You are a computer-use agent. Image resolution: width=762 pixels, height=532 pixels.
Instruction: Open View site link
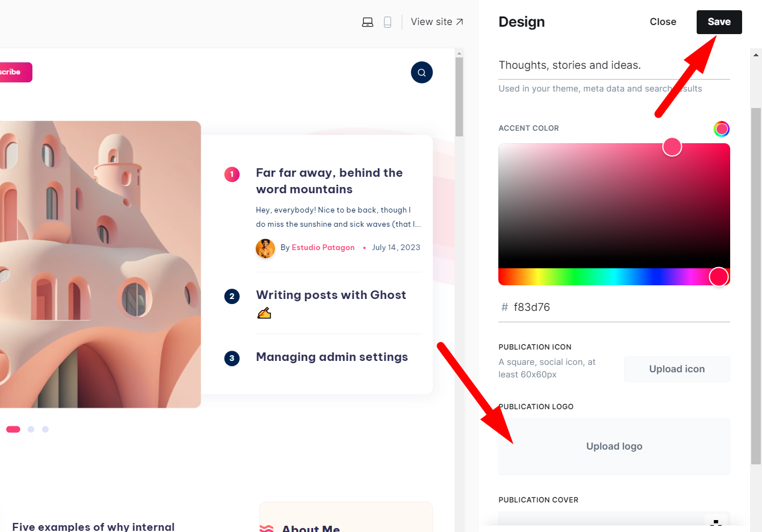click(436, 22)
